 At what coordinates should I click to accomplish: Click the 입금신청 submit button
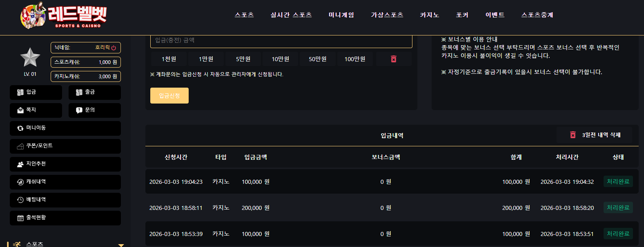tap(169, 96)
